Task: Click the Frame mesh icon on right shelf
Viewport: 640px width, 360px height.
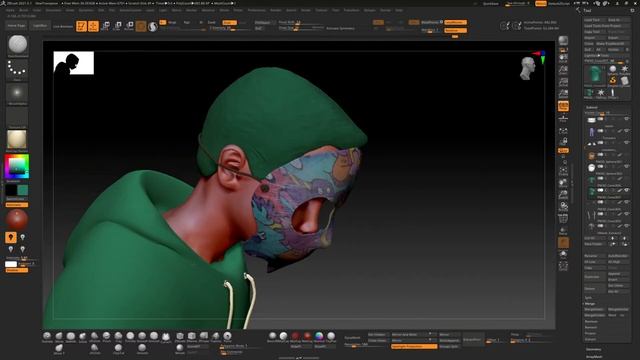Action: 563,171
